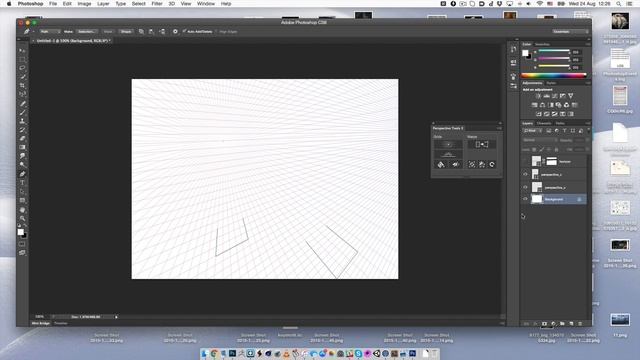
Task: Open the workspace Essentials dropdown
Action: (x=570, y=31)
